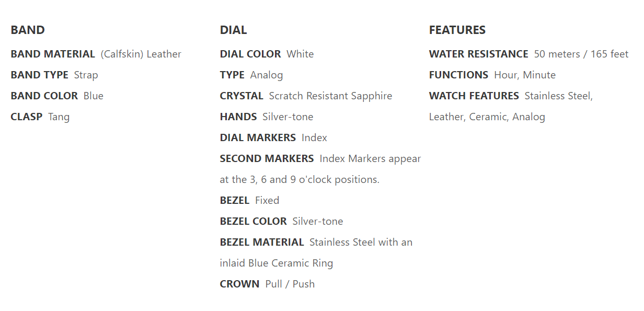Image resolution: width=644 pixels, height=311 pixels.
Task: Select the CLASP label
Action: pos(26,117)
